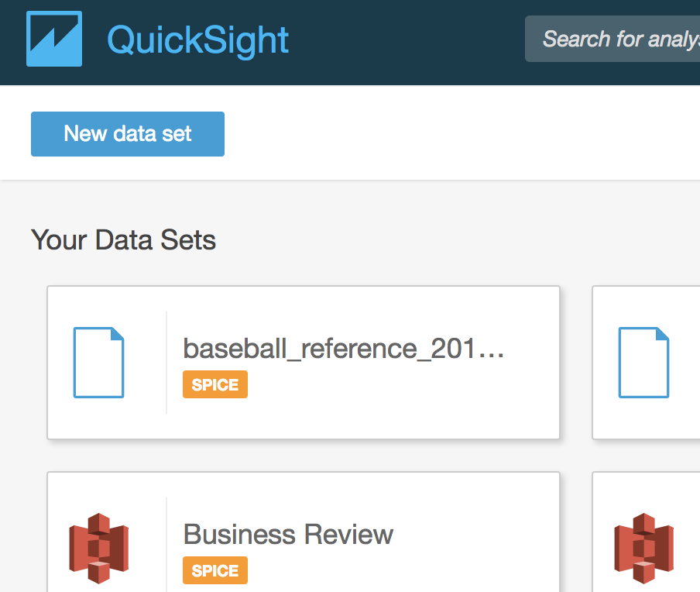The height and width of the screenshot is (592, 700).
Task: Click the S3 icon on Business Review card
Action: click(98, 548)
